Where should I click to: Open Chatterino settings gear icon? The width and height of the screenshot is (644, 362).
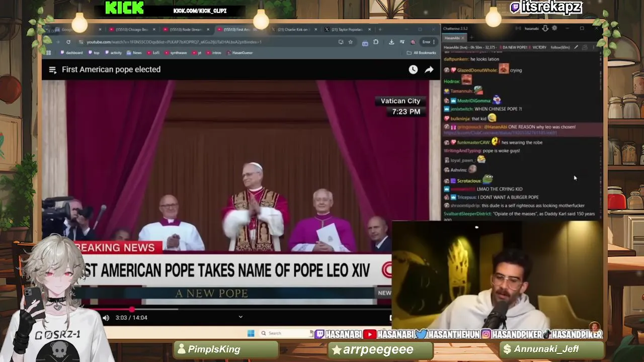click(554, 29)
